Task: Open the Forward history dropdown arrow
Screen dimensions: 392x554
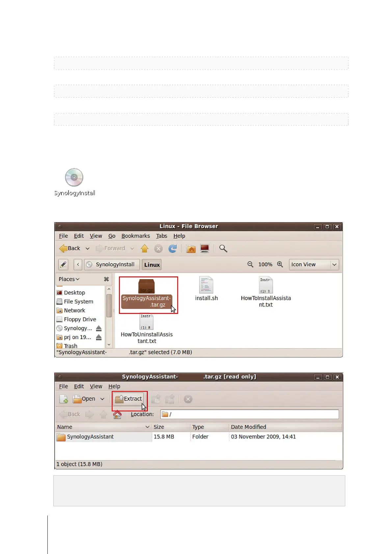Action: tap(132, 249)
